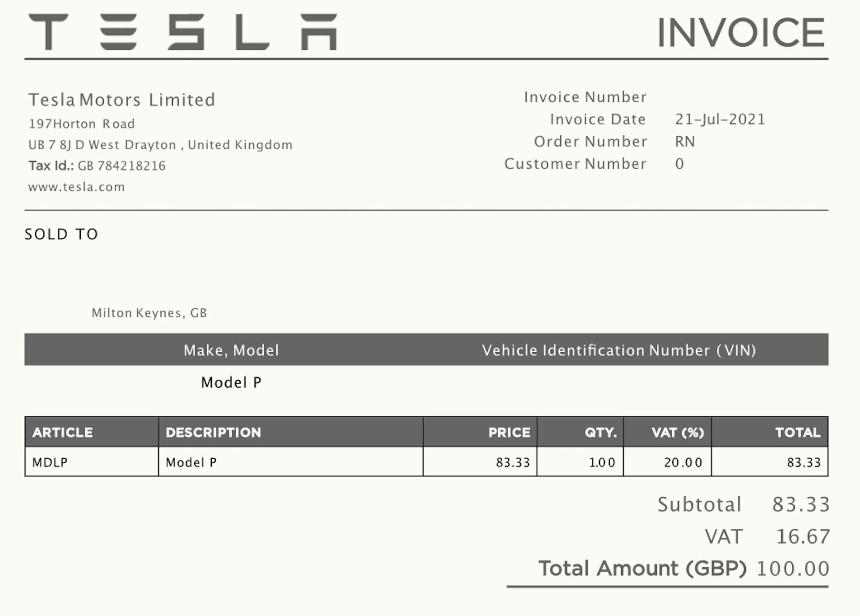Viewport: 860px width, 616px height.
Task: Click the Make, Model column header
Action: (231, 350)
